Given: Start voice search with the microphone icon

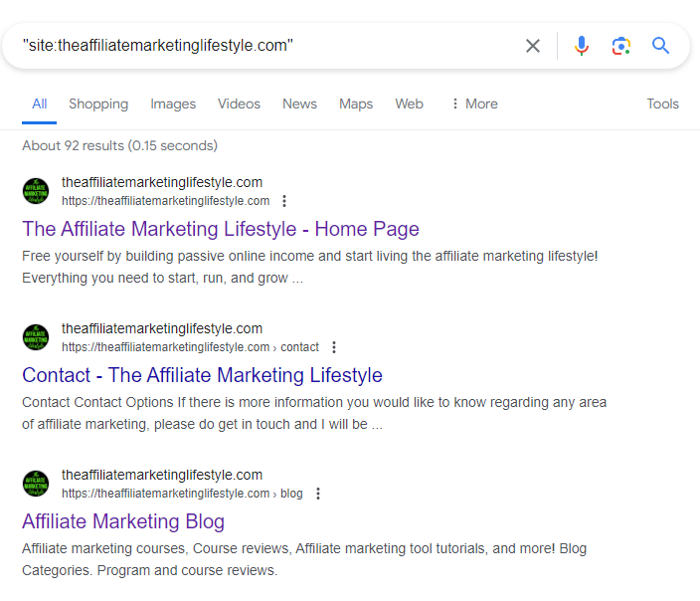Looking at the screenshot, I should 582,46.
